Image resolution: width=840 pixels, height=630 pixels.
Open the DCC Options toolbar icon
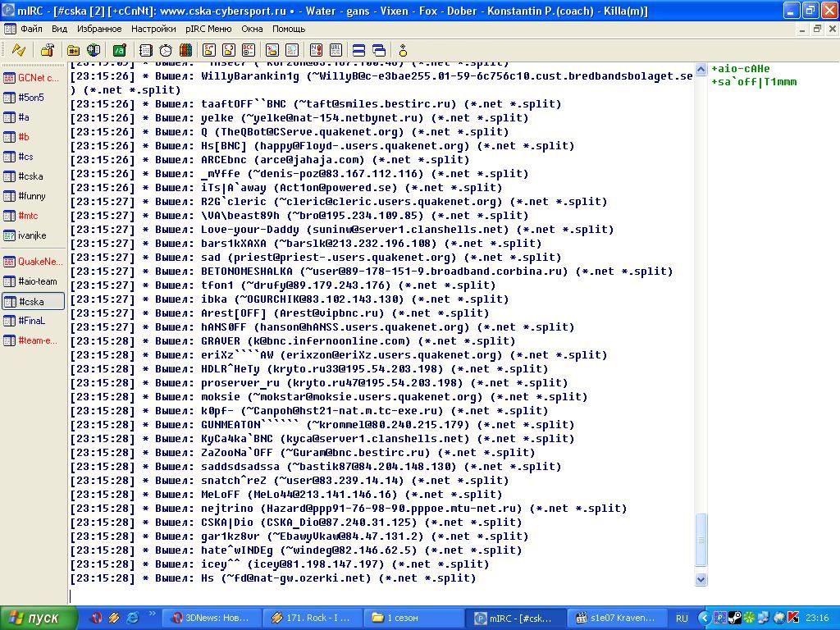(249, 50)
